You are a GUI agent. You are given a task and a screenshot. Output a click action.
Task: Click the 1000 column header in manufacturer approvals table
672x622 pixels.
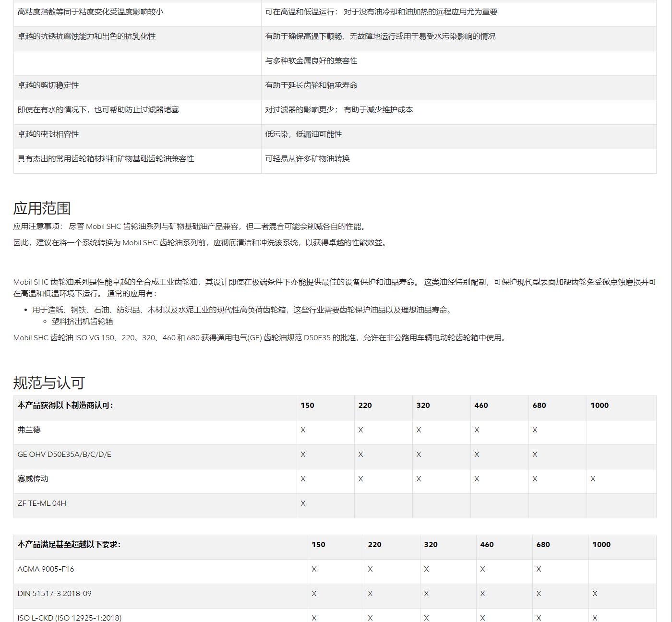click(600, 406)
